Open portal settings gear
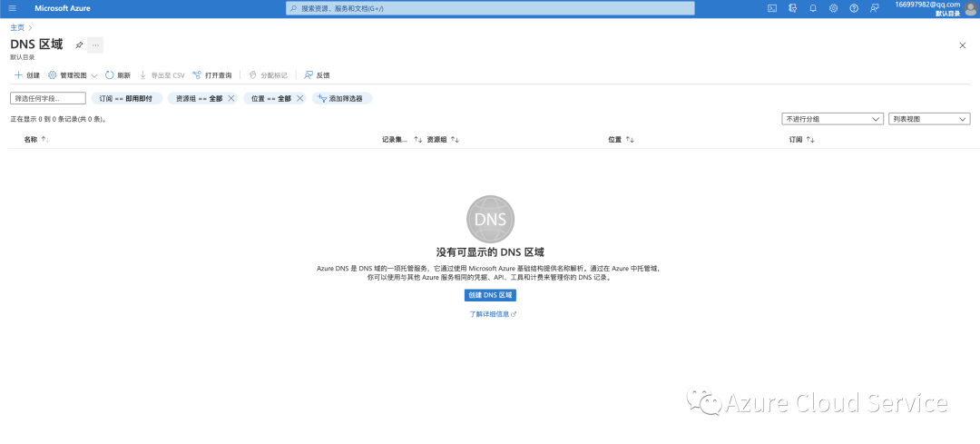Viewport: 980px width, 444px height. tap(833, 8)
